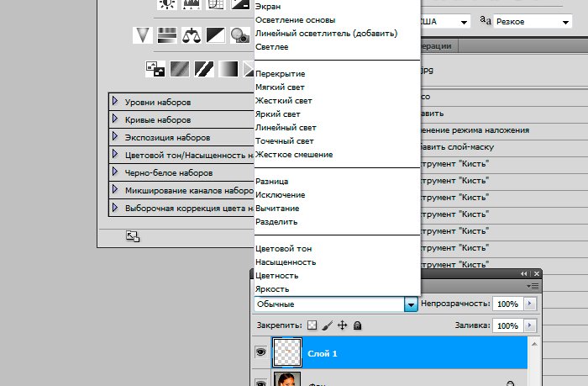Select Перекрытие from the blend list
Image resolution: width=588 pixels, height=386 pixels.
click(x=280, y=74)
